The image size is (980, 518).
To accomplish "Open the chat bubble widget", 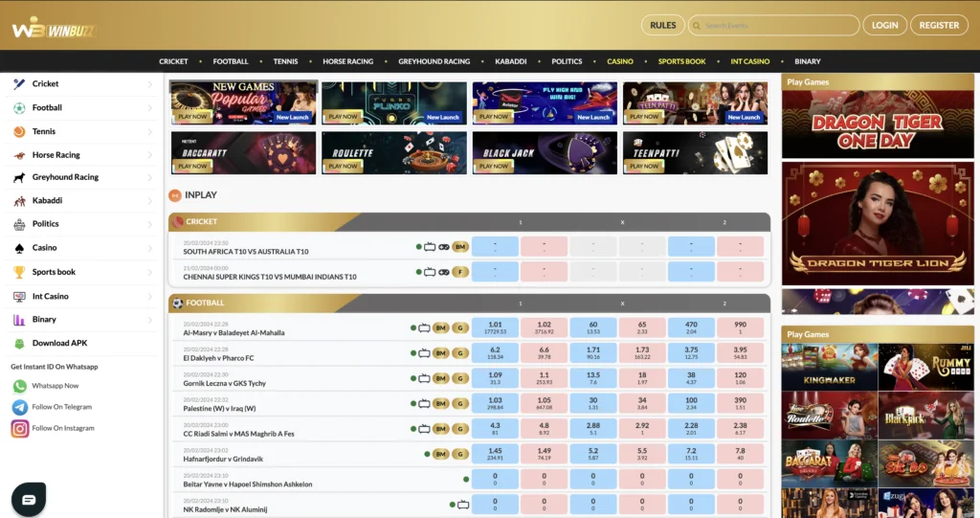I will (x=29, y=499).
